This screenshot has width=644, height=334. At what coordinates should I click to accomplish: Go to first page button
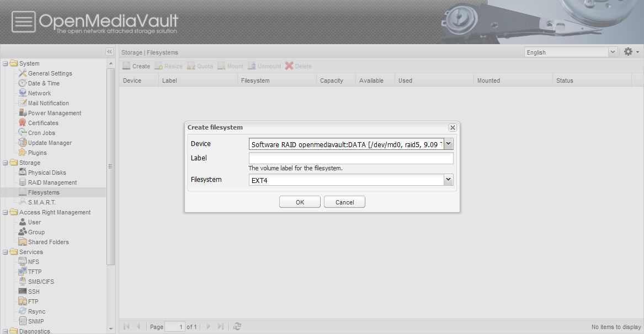126,326
